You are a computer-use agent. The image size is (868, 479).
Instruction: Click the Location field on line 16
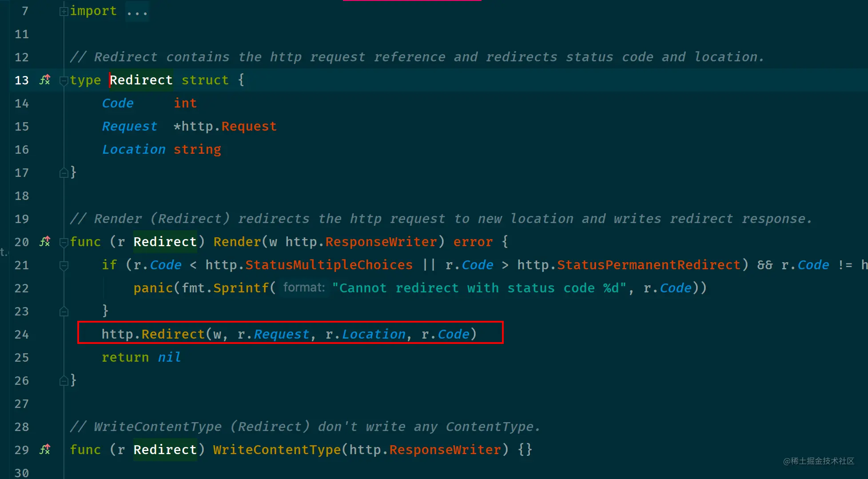pyautogui.click(x=134, y=149)
